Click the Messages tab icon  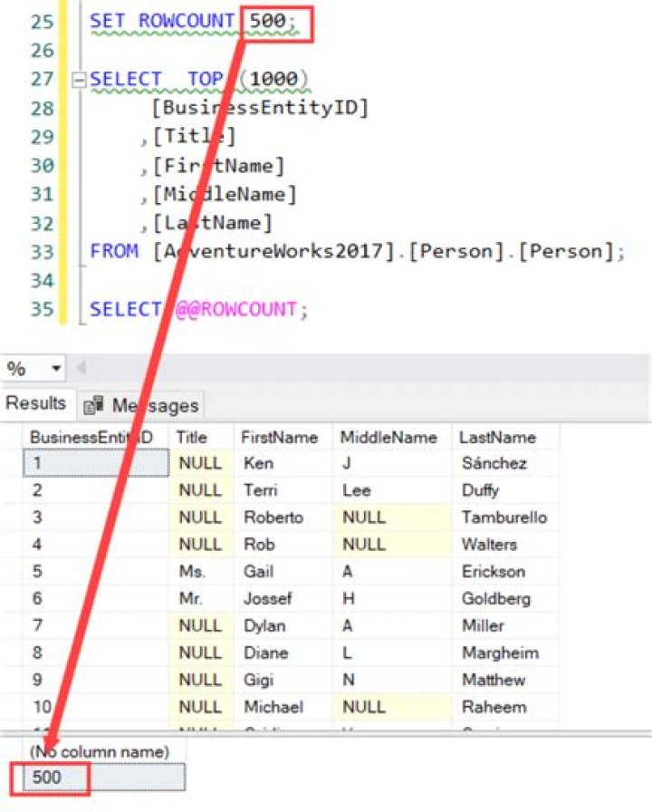tap(94, 405)
